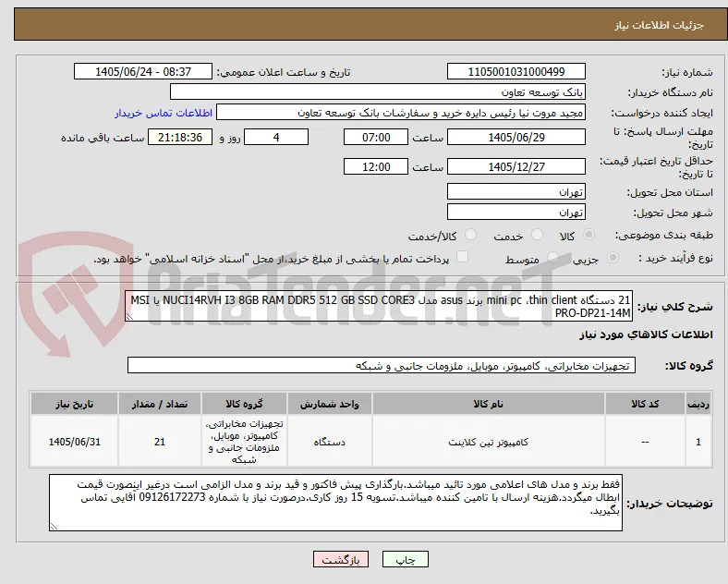Click section heading اطلاعات کالاهای مورد نیاز
The image size is (728, 584).
pyautogui.click(x=646, y=335)
